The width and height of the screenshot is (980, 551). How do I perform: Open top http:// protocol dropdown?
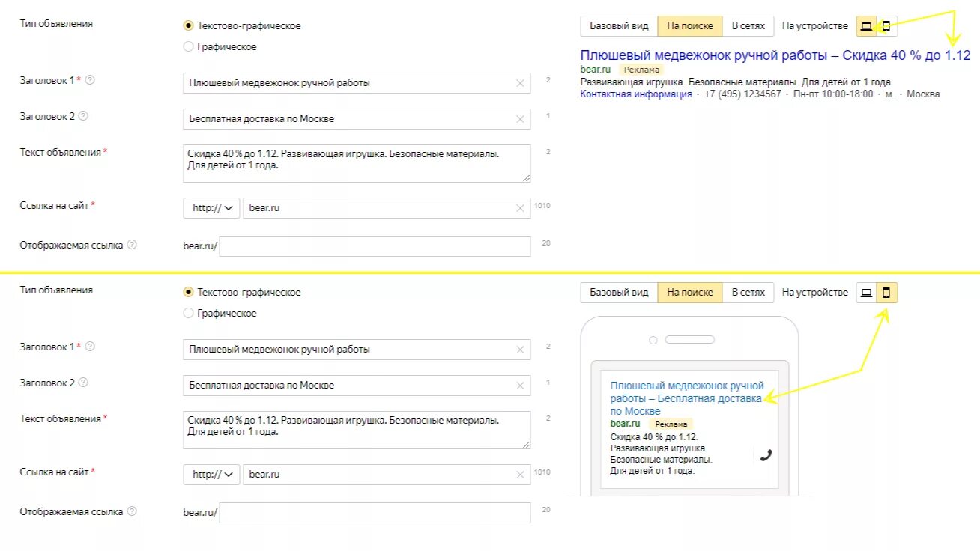pyautogui.click(x=212, y=208)
